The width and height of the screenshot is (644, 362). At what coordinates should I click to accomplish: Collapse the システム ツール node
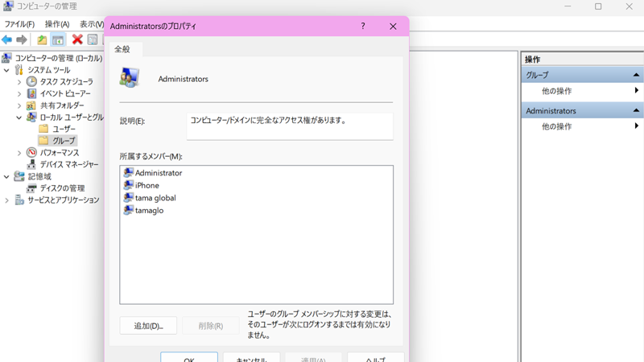point(6,70)
